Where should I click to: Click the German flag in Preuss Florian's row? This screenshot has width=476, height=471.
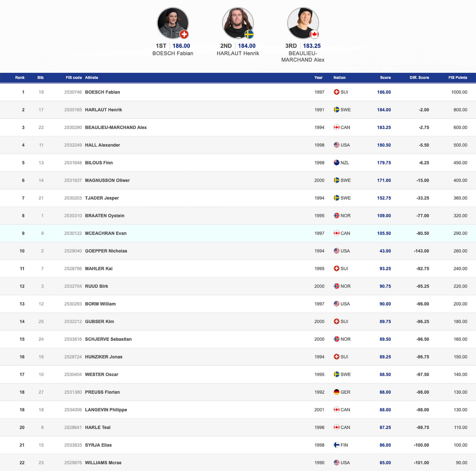click(336, 392)
